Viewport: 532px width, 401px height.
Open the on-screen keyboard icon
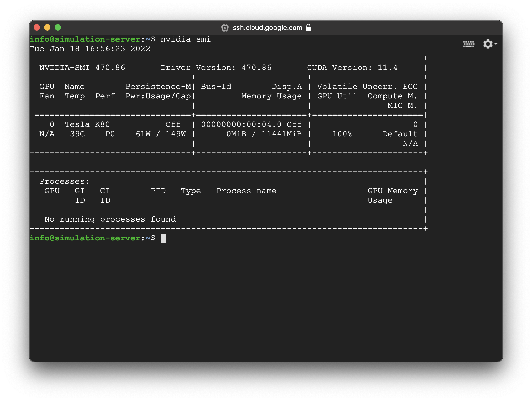point(469,44)
